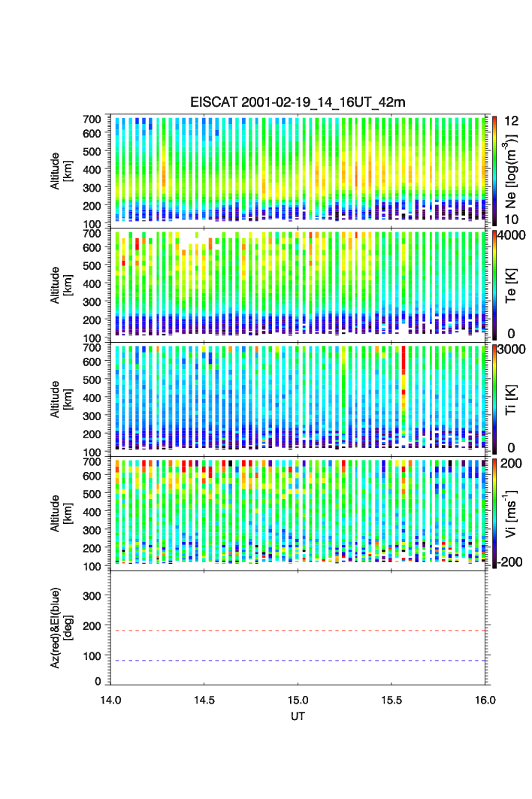Click the UT x-axis label
Screen dimensions: 532x799
[298, 716]
